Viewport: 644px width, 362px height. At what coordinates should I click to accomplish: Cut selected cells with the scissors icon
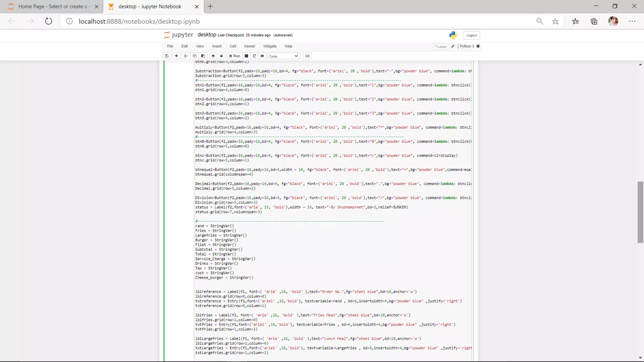tap(186, 56)
